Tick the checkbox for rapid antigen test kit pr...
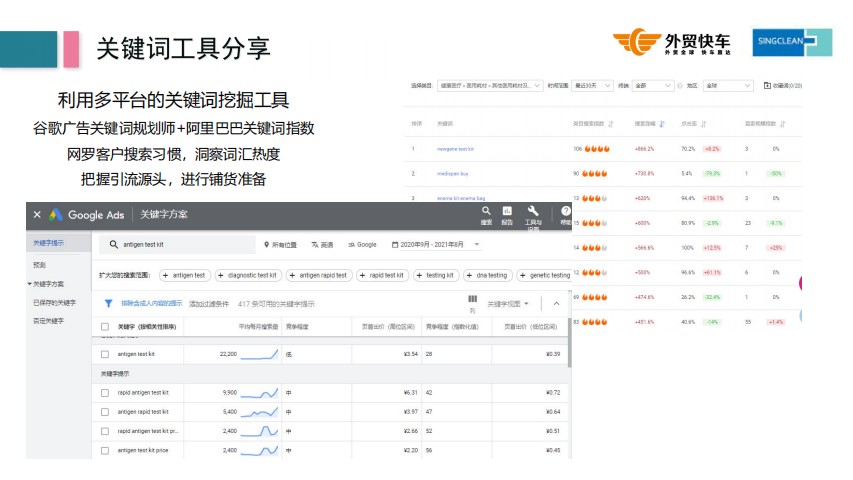 tap(105, 431)
